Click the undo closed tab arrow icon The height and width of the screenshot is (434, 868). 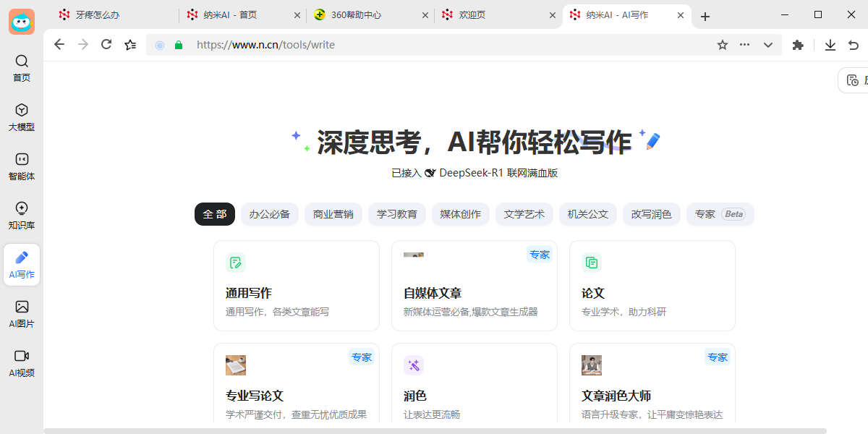tap(854, 45)
